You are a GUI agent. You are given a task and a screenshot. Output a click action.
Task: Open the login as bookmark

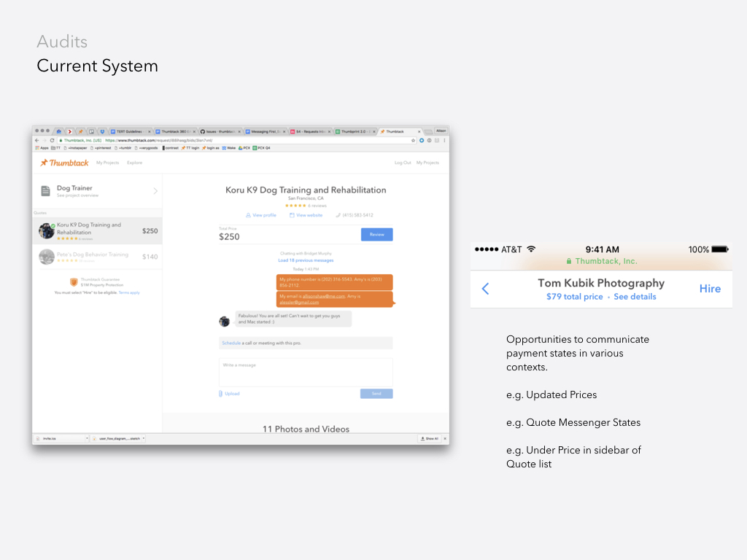[x=211, y=148]
